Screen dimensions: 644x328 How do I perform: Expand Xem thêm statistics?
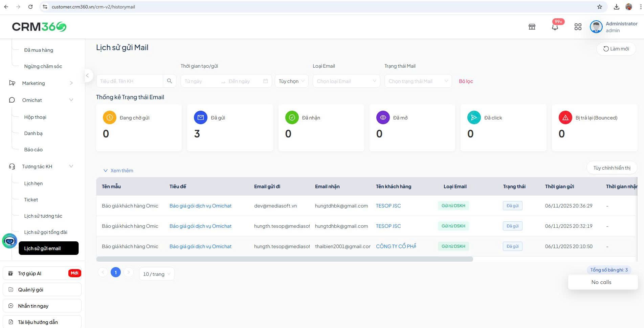118,171
